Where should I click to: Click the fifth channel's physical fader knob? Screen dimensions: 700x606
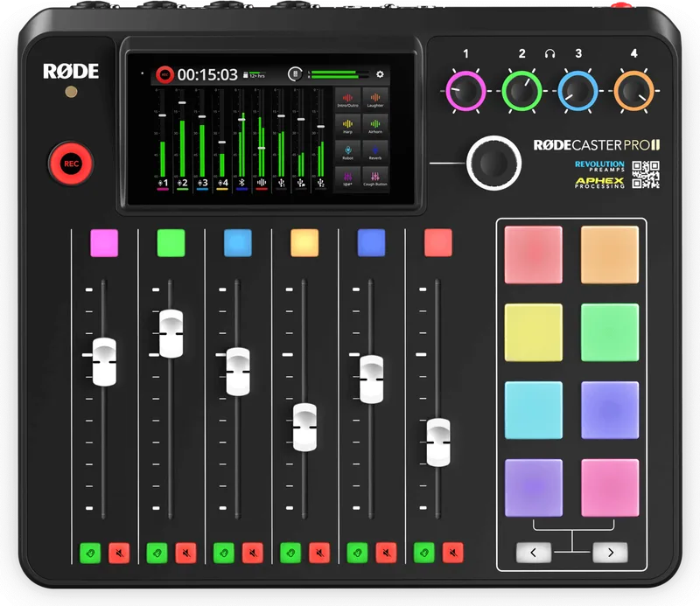click(371, 380)
